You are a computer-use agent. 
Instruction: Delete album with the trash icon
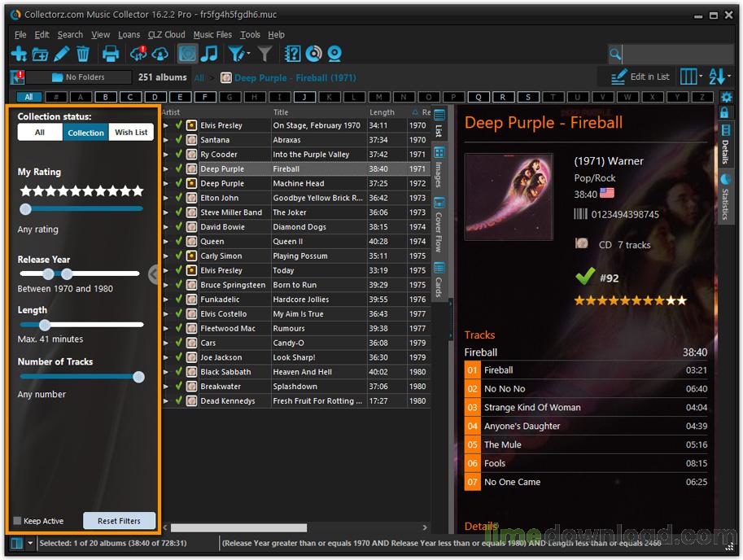(x=83, y=55)
